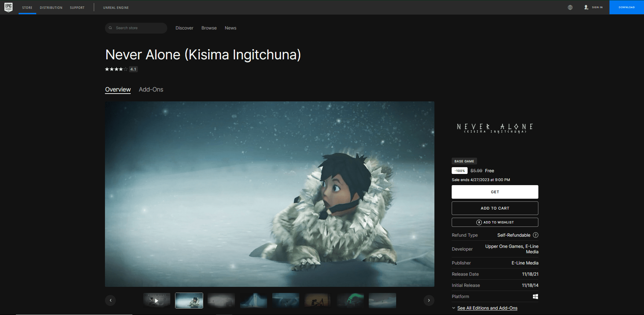Click the GET button for the game
The width and height of the screenshot is (644, 315).
pos(495,192)
